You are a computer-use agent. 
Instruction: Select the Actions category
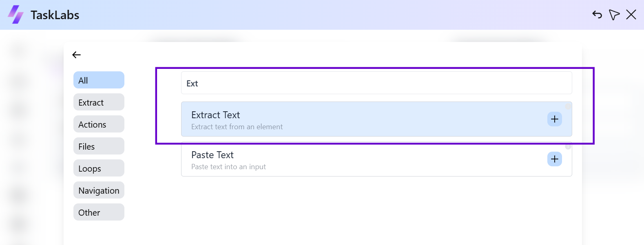(x=99, y=124)
